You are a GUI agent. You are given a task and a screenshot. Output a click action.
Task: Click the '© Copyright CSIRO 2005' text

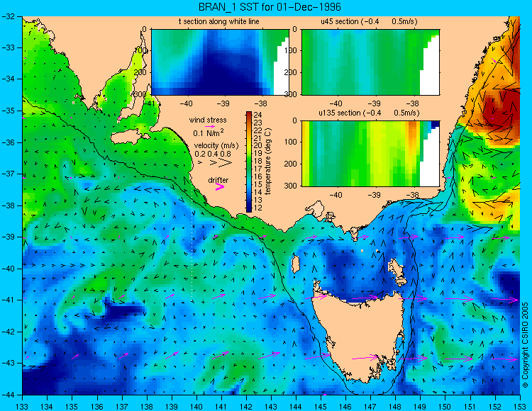pyautogui.click(x=525, y=345)
